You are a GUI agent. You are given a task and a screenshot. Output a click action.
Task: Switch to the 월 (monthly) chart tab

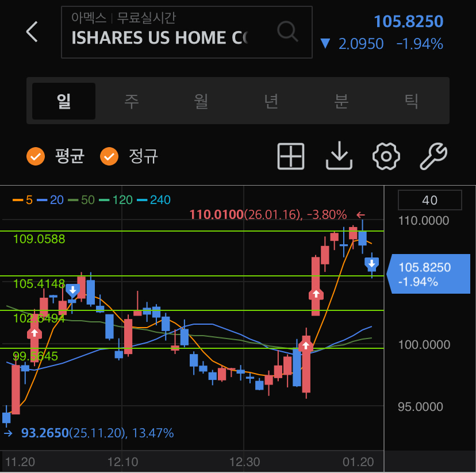(201, 101)
